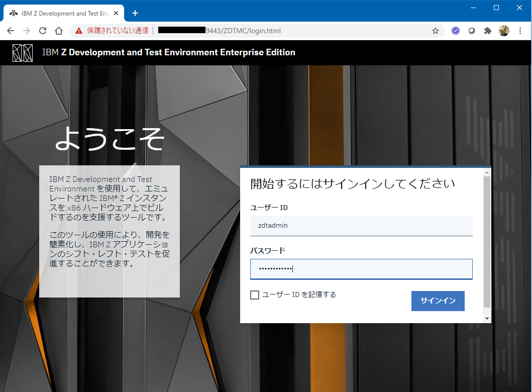Select the IBM Z Development and Test tab

[64, 13]
